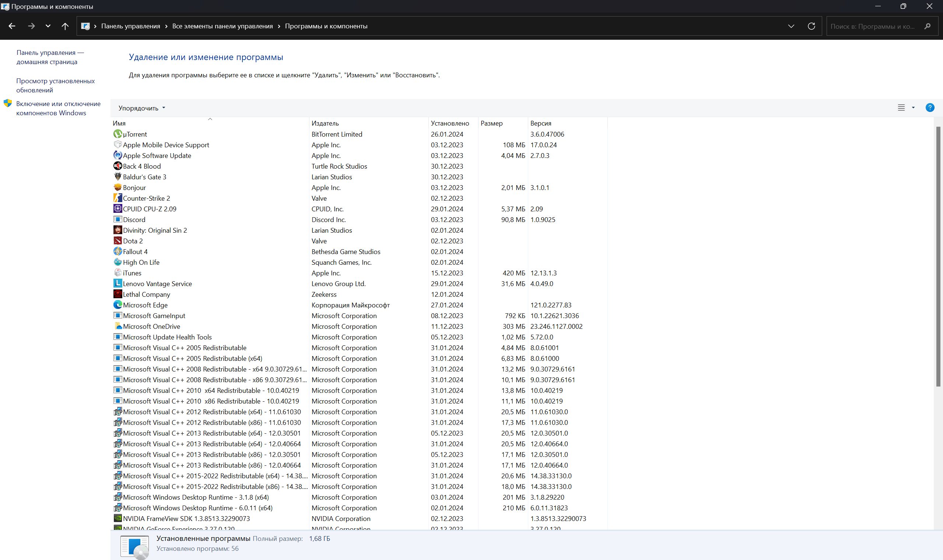Click the iTunes icon
943x560 pixels.
118,273
